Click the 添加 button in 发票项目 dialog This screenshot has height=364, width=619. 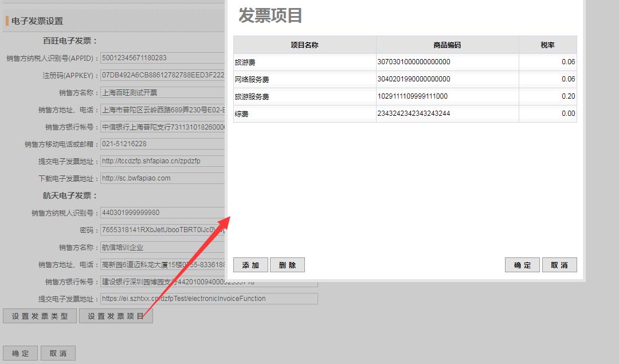[x=250, y=265]
